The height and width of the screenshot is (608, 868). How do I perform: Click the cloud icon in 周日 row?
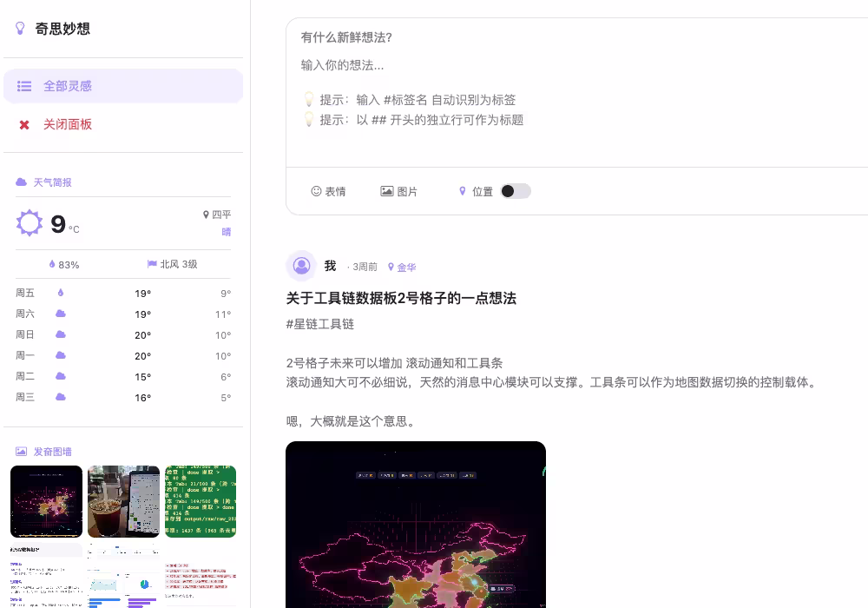[x=61, y=334]
